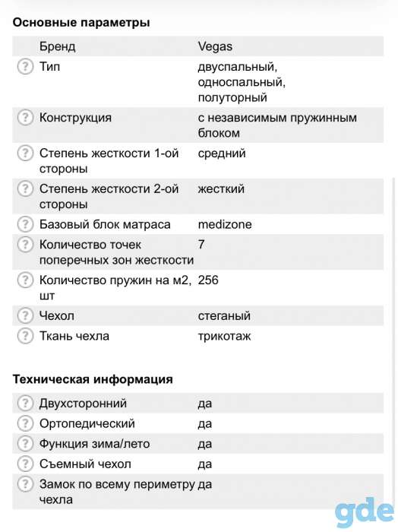398x532 pixels.
Task: Open help for Съемный чехол
Action: coord(25,464)
